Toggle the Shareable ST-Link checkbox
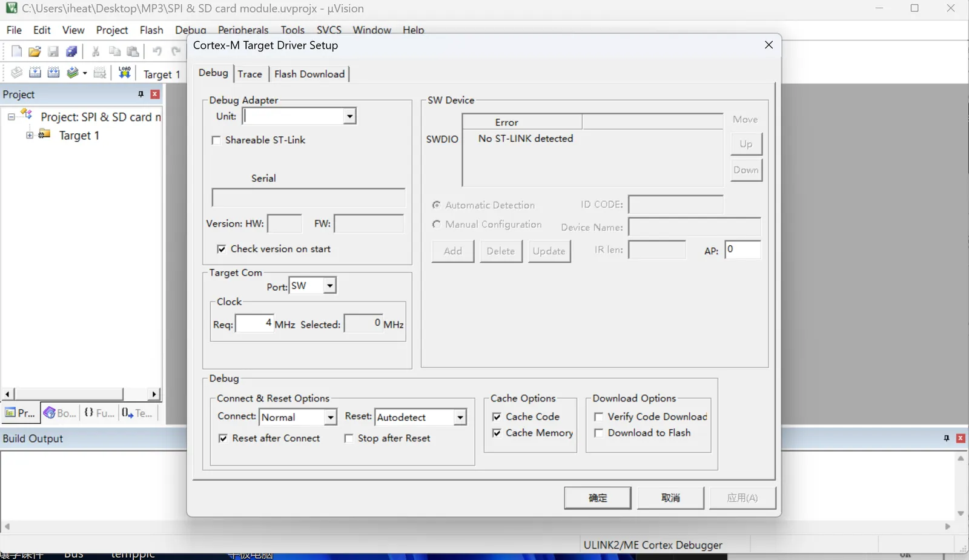969x560 pixels. tap(216, 140)
